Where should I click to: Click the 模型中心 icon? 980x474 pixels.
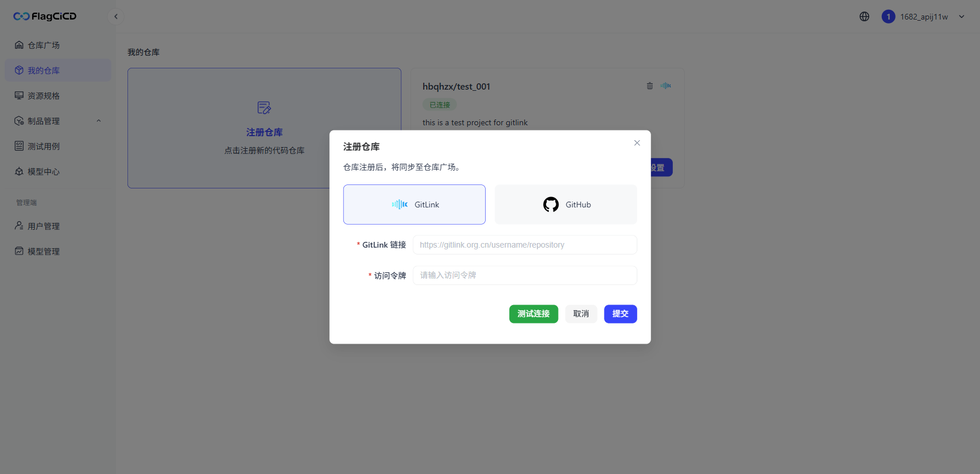click(x=19, y=171)
